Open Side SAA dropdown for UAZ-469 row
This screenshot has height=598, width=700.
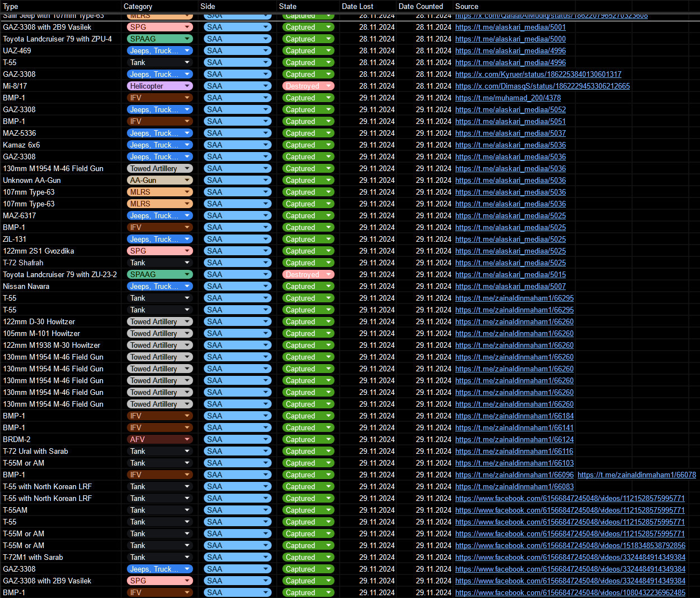point(237,50)
